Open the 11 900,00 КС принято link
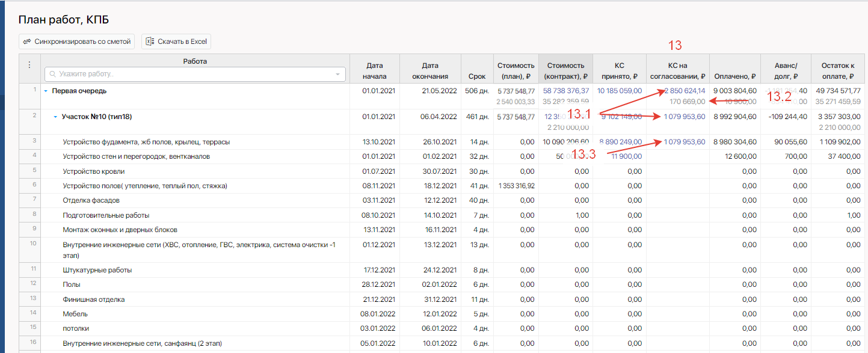Viewport: 868px width, 353px height. point(627,156)
